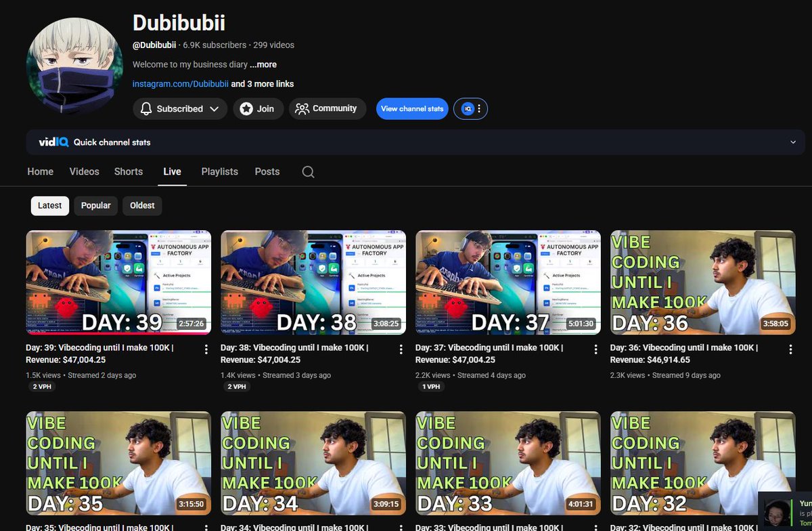Click the 2 VPH badge under Day 38

click(235, 387)
